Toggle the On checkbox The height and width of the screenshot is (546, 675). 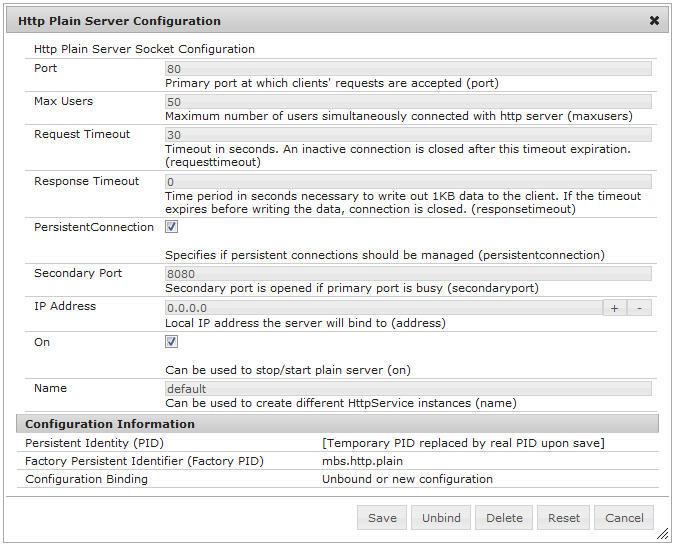point(172,342)
